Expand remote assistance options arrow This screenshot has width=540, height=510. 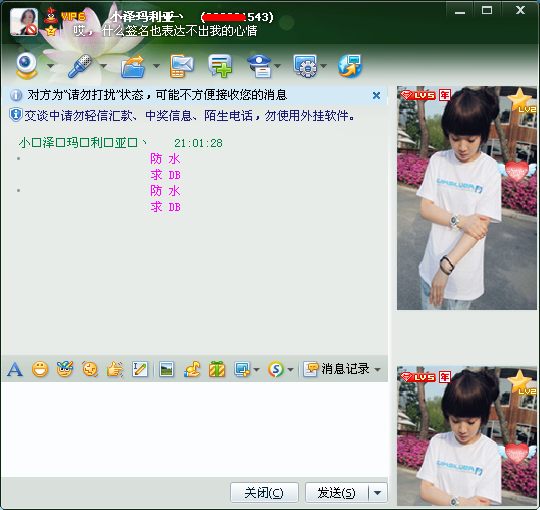click(323, 65)
